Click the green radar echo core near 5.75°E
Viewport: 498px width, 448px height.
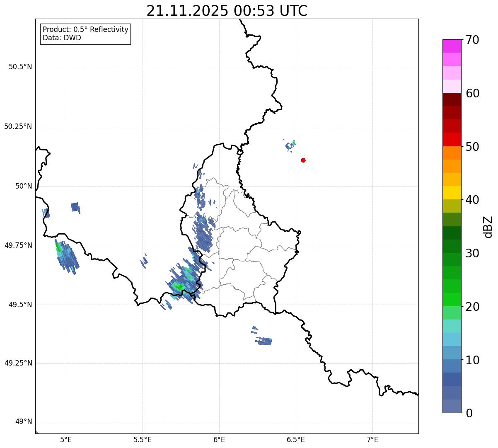point(179,286)
